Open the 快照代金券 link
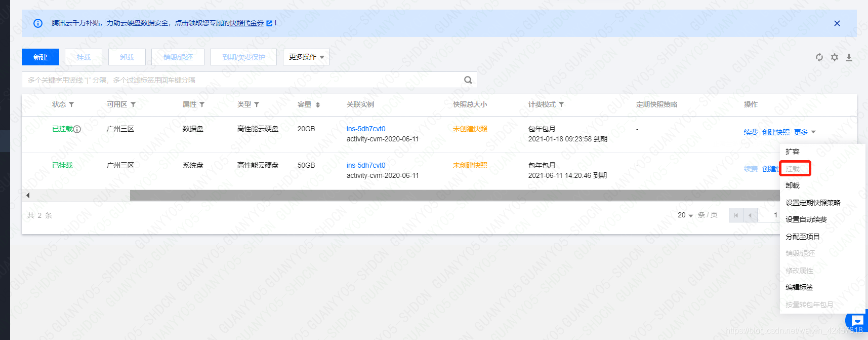 click(x=246, y=23)
